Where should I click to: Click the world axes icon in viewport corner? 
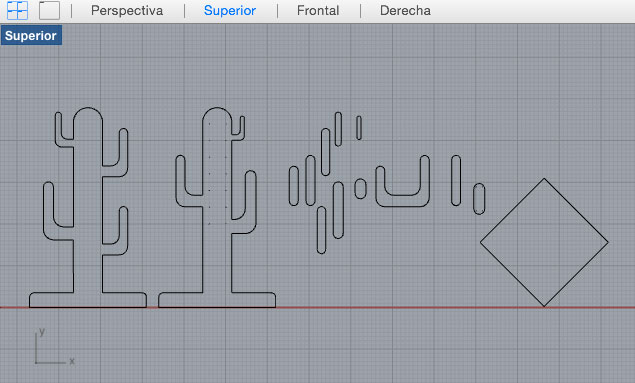pos(54,347)
